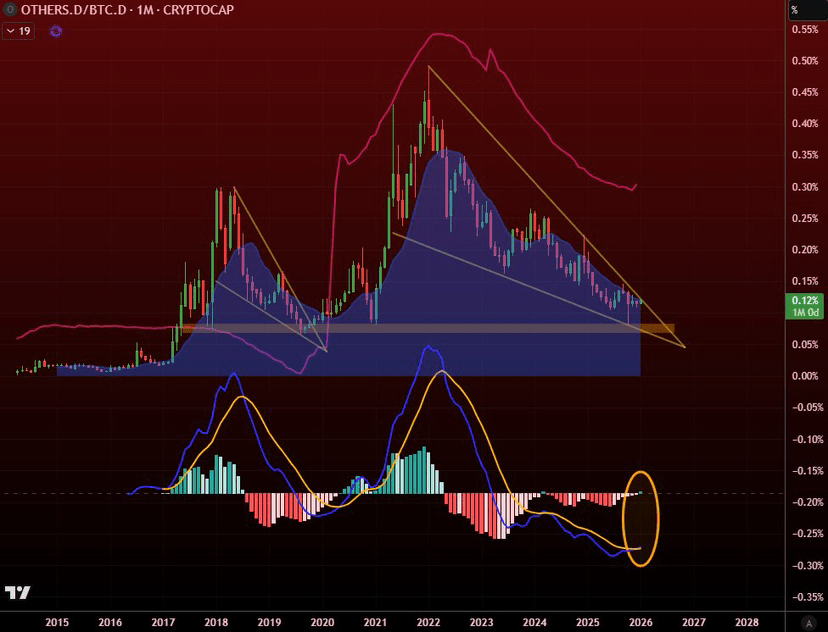Image resolution: width=828 pixels, height=632 pixels.
Task: Click the 2027 label on time axis
Action: tap(694, 622)
